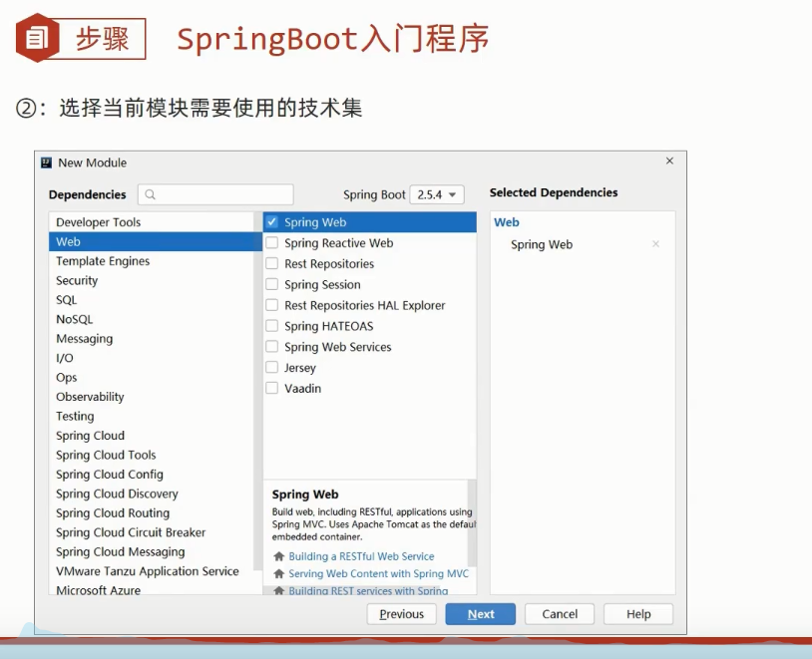Choose the Messaging category

click(152, 339)
